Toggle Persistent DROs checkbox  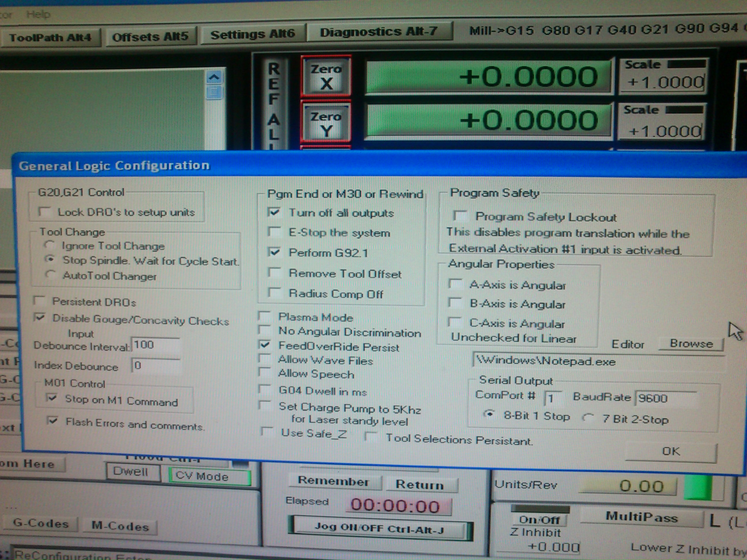39,300
